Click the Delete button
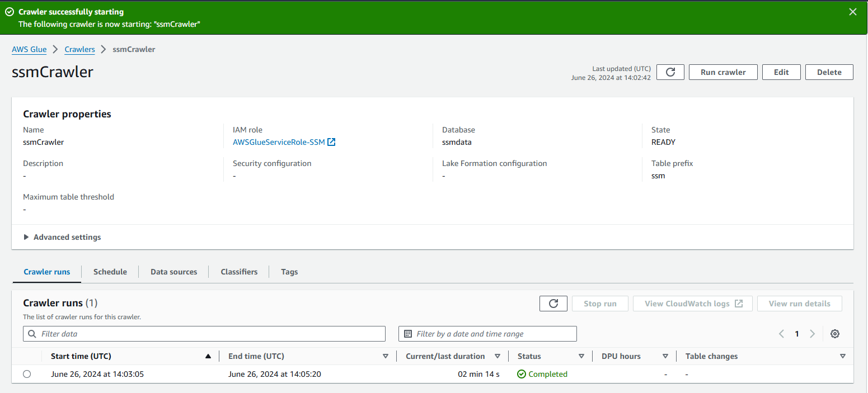868x393 pixels. 829,72
